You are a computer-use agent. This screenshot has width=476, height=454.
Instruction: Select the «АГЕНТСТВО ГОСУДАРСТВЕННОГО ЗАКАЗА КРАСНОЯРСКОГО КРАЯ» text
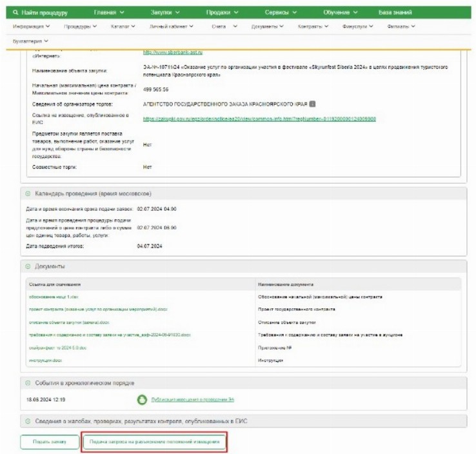pyautogui.click(x=225, y=104)
